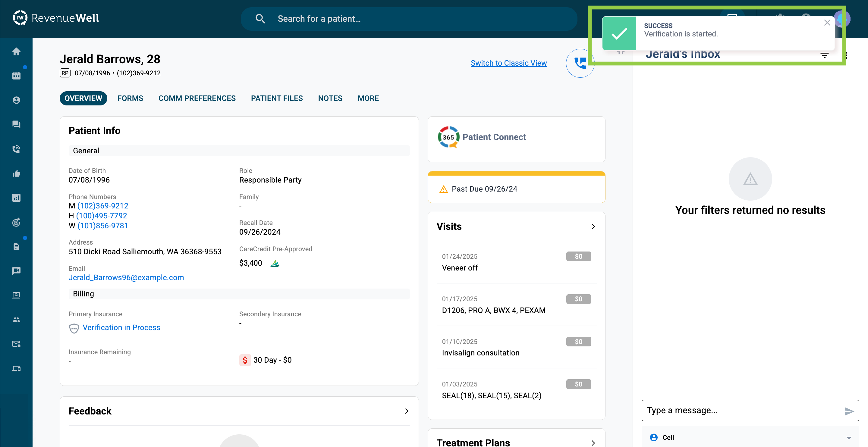
Task: Click the red dollar sign balance icon
Action: pyautogui.click(x=245, y=360)
